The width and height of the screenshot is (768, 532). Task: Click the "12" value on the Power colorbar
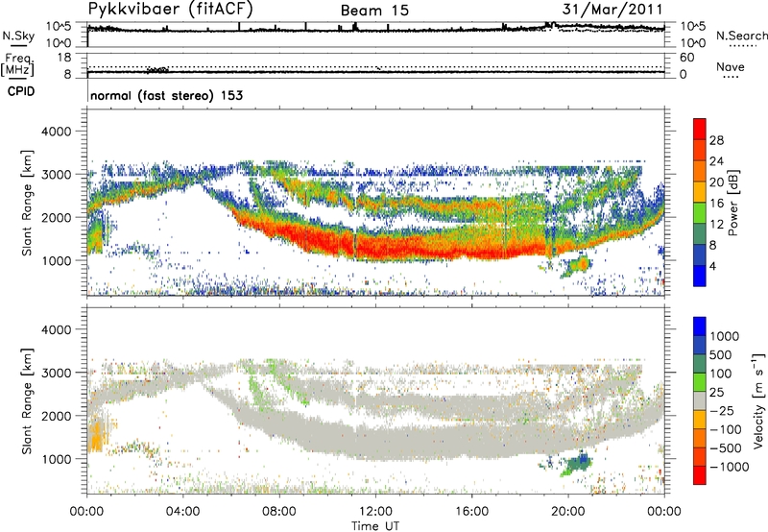pos(716,225)
